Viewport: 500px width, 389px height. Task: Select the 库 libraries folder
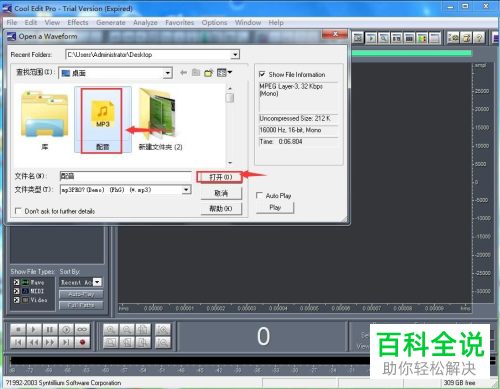tap(44, 120)
